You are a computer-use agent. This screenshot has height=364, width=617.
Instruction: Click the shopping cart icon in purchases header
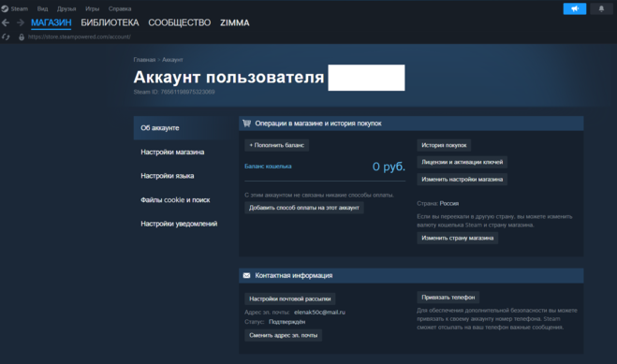point(247,123)
